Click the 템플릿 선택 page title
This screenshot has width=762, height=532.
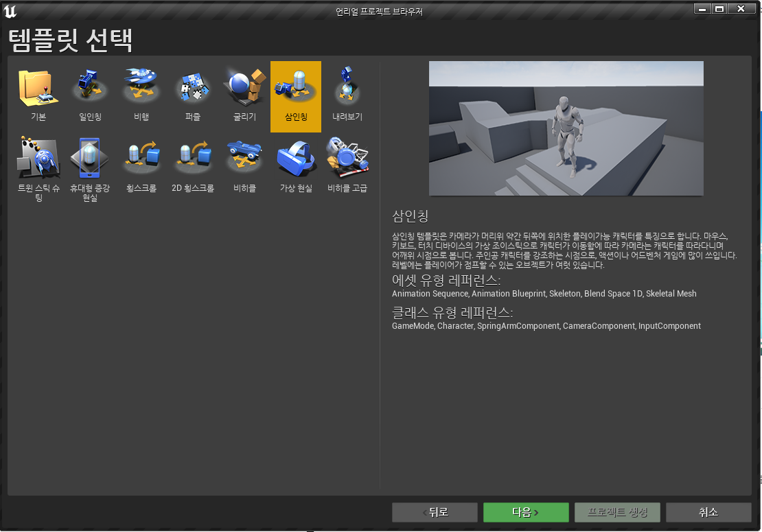[71, 41]
